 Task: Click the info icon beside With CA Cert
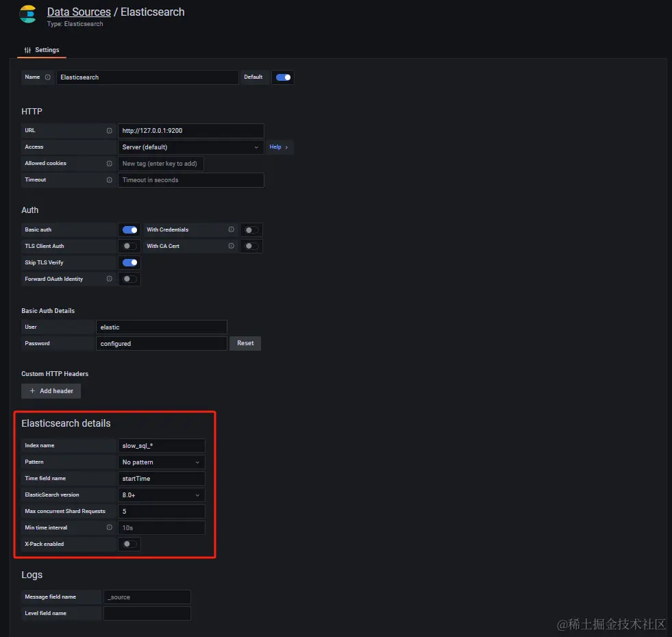coord(231,246)
